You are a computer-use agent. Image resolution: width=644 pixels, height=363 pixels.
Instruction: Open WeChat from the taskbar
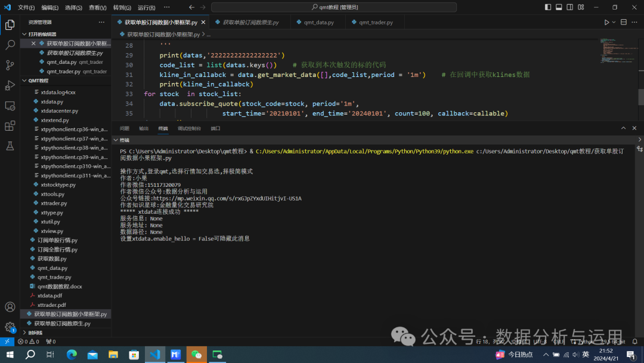[x=196, y=355]
